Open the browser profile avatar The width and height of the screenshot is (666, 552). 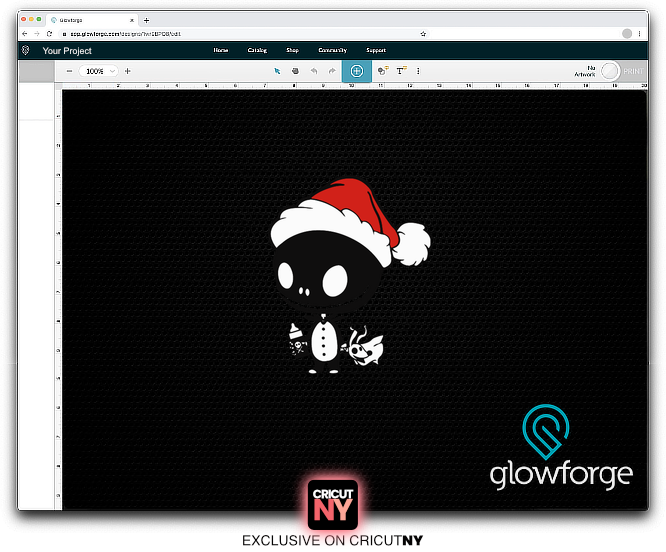(626, 34)
